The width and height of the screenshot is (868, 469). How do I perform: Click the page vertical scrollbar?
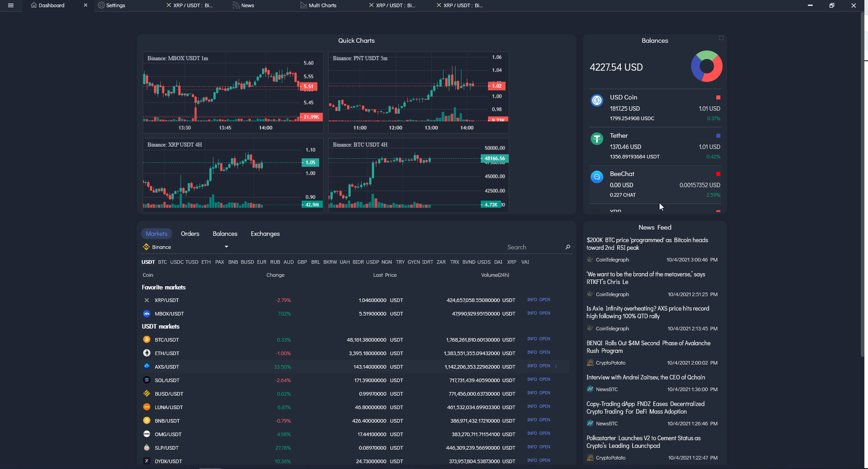[x=863, y=185]
